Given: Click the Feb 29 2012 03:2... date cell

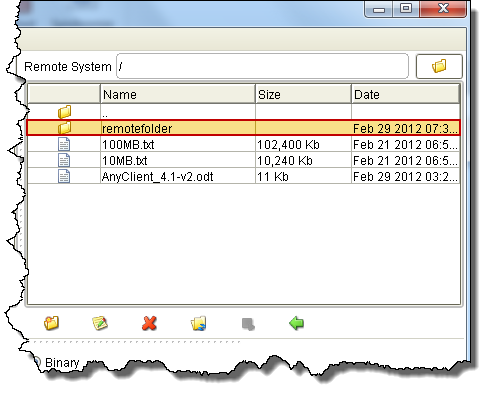Looking at the screenshot, I should point(405,176).
